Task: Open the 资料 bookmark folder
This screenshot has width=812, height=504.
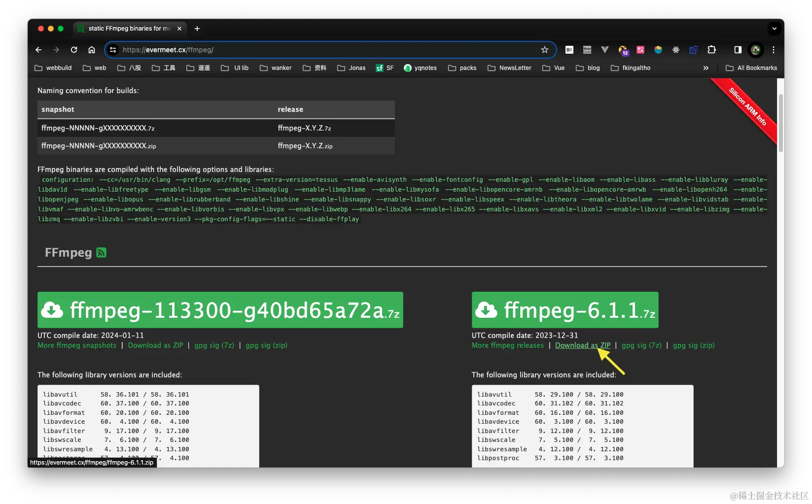Action: tap(315, 68)
